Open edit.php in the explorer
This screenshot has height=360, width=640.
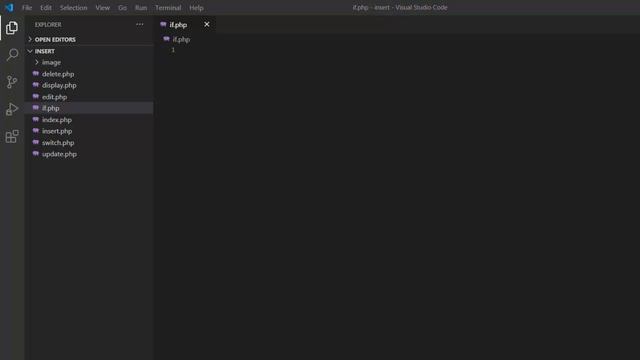[x=89, y=97]
